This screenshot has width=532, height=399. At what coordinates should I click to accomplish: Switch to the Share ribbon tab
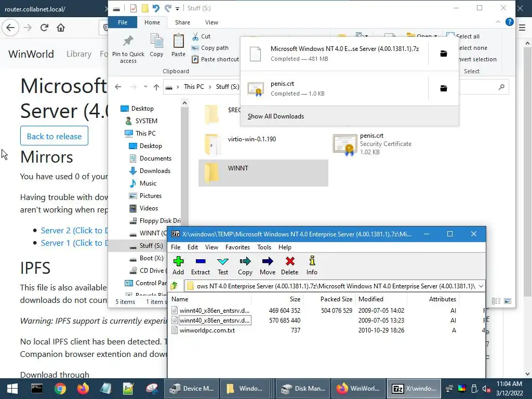182,22
